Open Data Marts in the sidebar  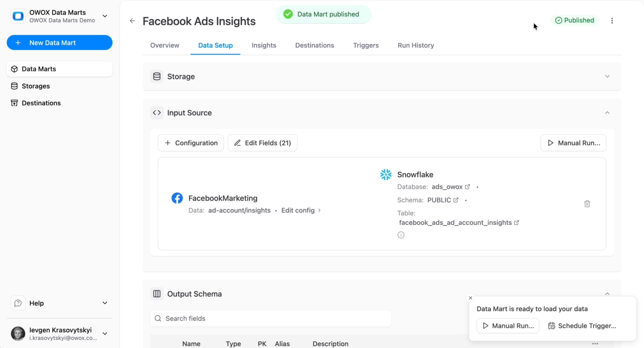click(60, 69)
